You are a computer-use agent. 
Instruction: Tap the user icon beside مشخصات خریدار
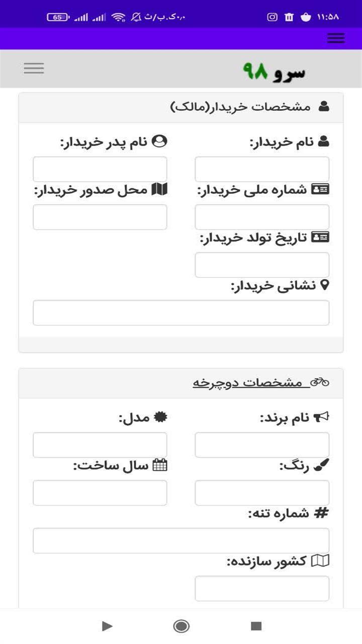[x=324, y=107]
